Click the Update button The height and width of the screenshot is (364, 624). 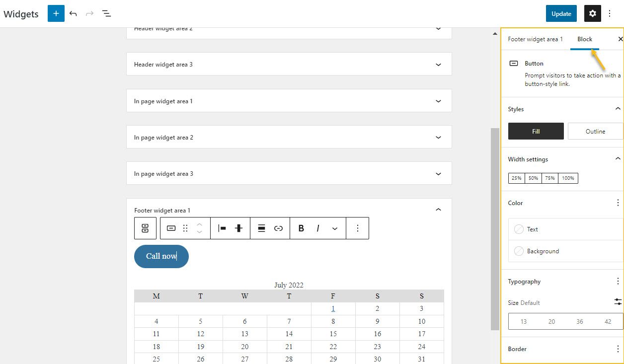click(x=561, y=13)
